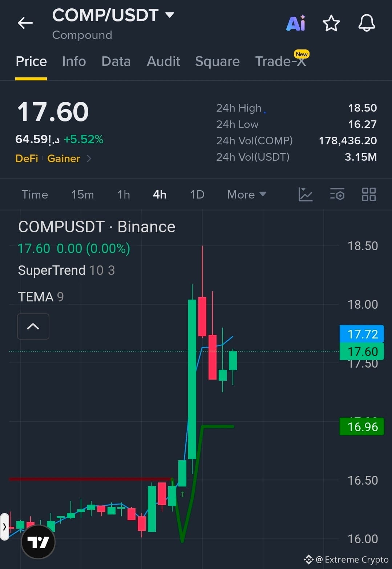Tap the back arrow icon

coord(25,23)
